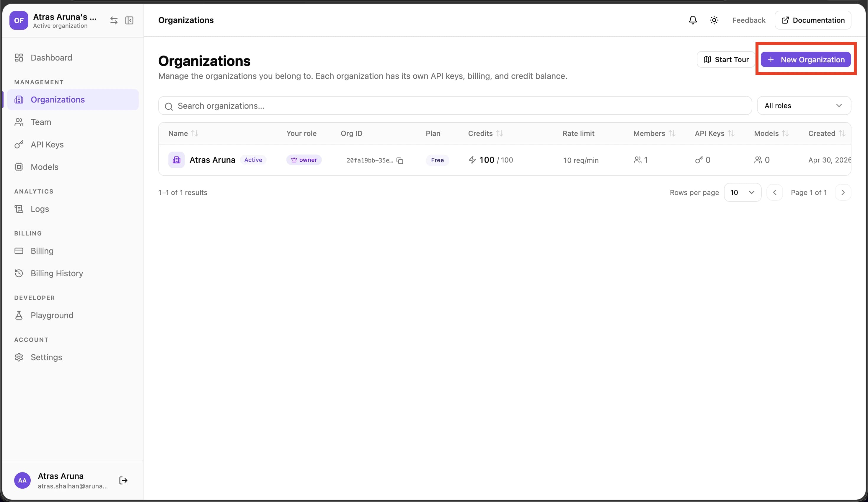Toggle light/dark theme sun icon
Image resolution: width=868 pixels, height=502 pixels.
click(x=714, y=20)
